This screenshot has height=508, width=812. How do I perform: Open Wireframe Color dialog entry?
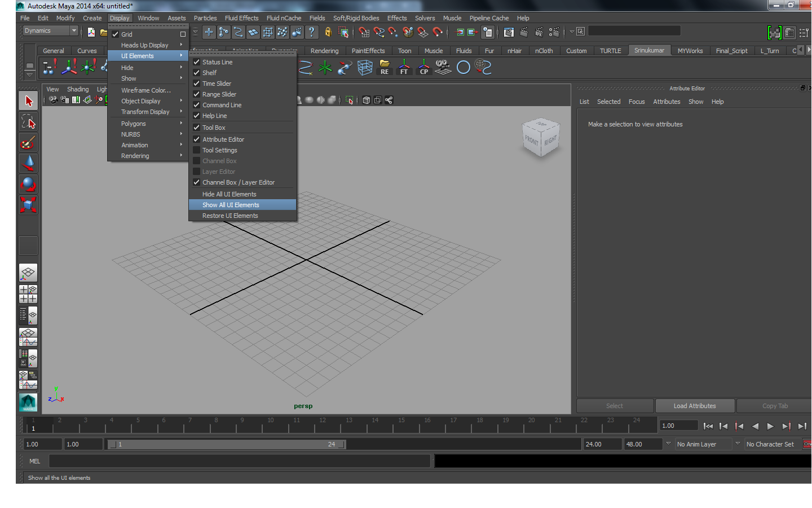coord(148,90)
